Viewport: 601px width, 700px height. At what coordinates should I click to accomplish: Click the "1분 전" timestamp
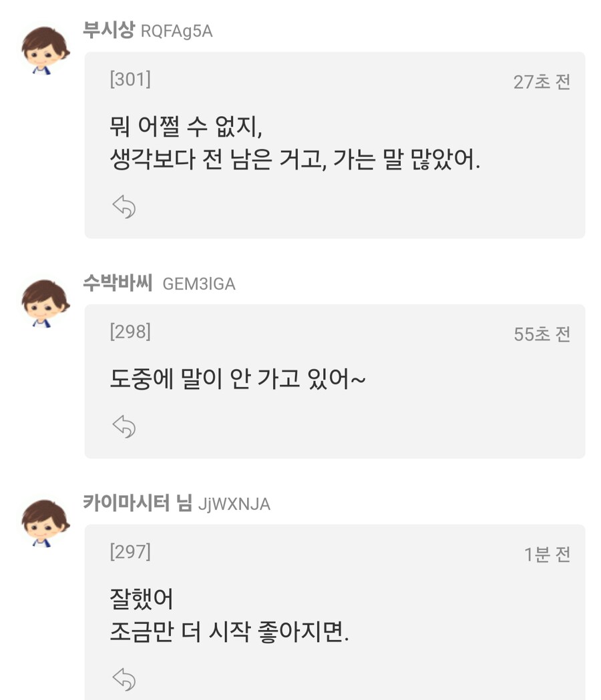(547, 555)
